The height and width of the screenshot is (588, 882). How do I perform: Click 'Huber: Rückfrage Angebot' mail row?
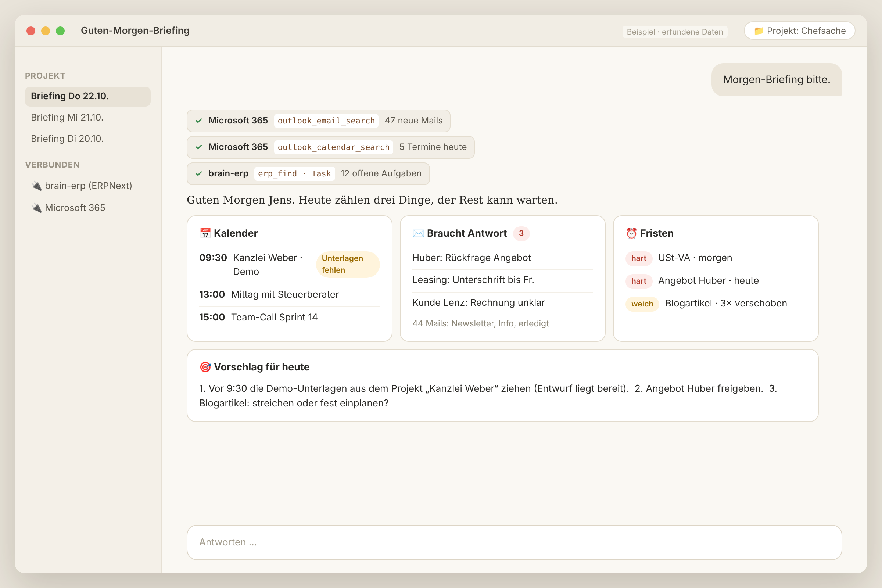(502, 258)
